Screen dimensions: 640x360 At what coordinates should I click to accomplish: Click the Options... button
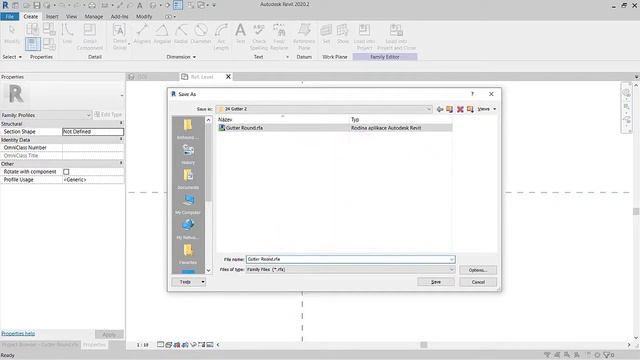(x=478, y=270)
